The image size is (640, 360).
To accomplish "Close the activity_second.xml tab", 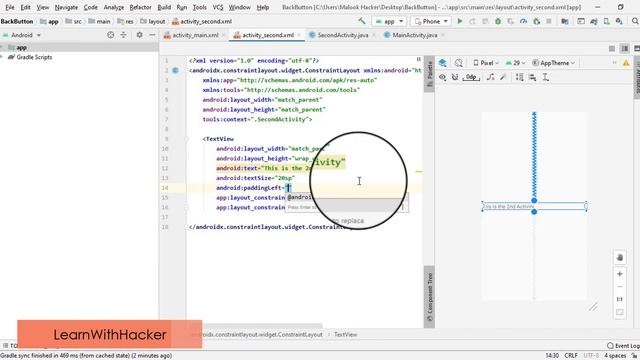I will (299, 35).
